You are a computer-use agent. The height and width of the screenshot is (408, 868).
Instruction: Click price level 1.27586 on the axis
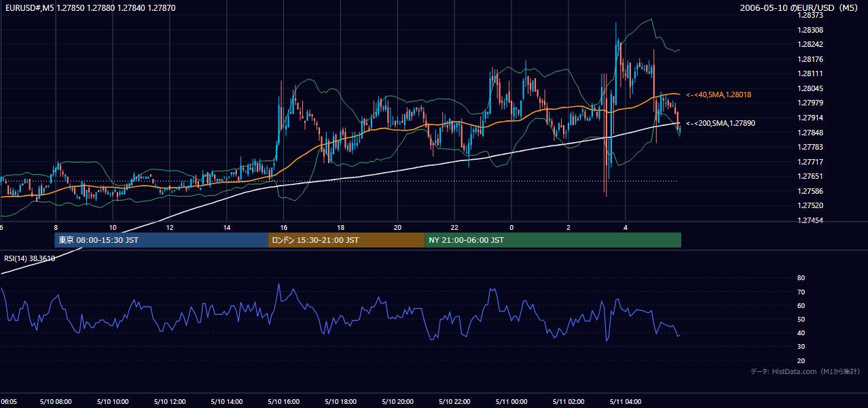pyautogui.click(x=810, y=191)
